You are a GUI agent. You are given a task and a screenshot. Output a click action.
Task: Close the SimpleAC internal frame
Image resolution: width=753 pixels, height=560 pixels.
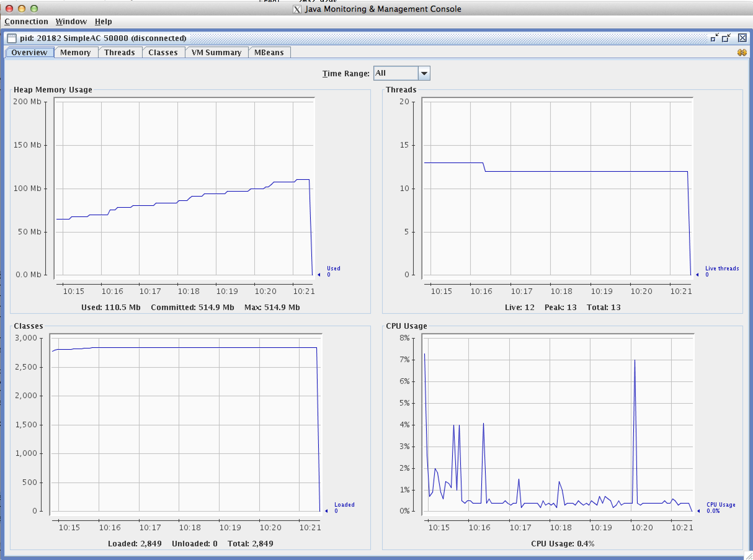742,38
